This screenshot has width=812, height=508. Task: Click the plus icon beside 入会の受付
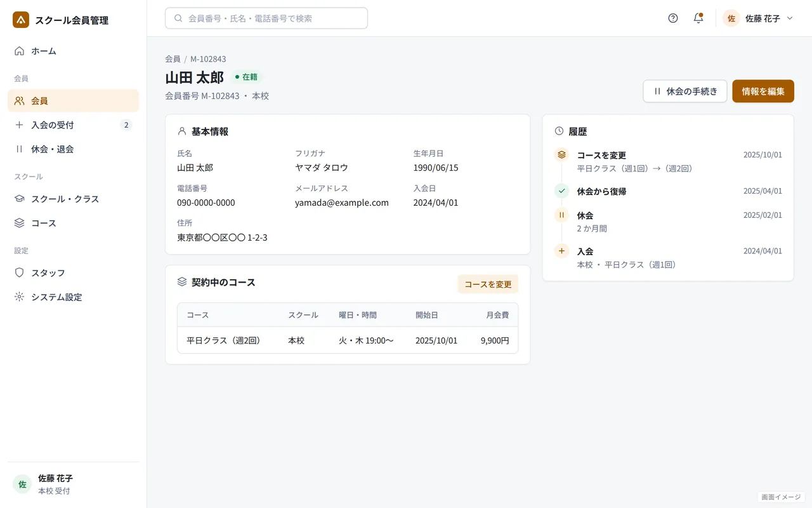[20, 125]
